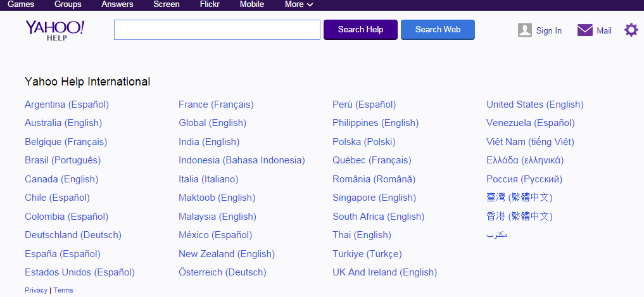The image size is (644, 297).
Task: Select España (Español)
Action: 63,255
